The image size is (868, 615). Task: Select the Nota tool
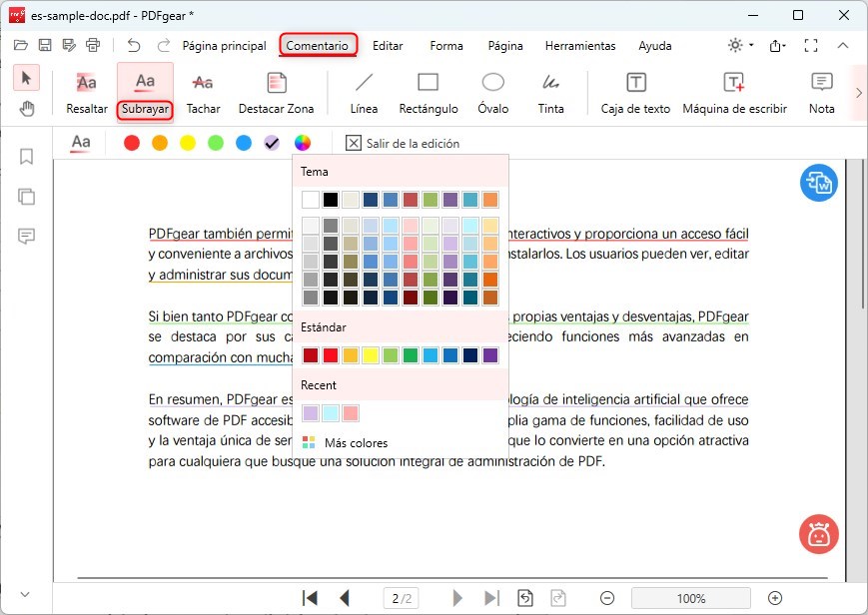point(821,92)
